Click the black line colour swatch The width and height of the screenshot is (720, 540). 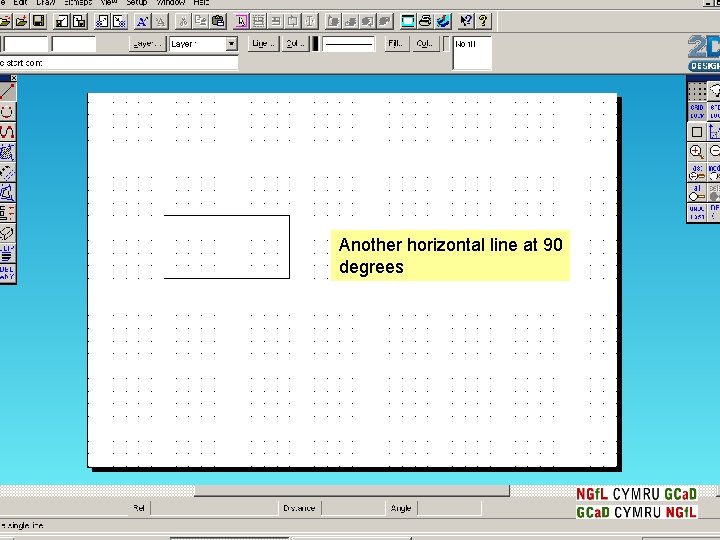[x=315, y=44]
